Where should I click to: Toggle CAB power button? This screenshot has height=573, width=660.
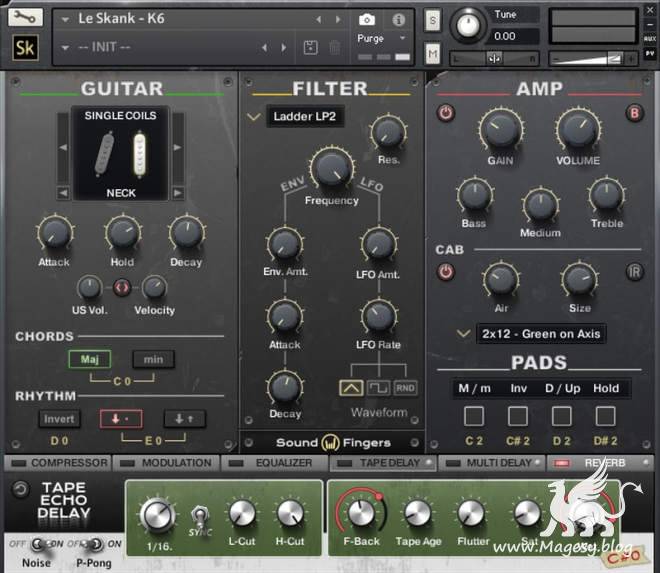coord(446,272)
